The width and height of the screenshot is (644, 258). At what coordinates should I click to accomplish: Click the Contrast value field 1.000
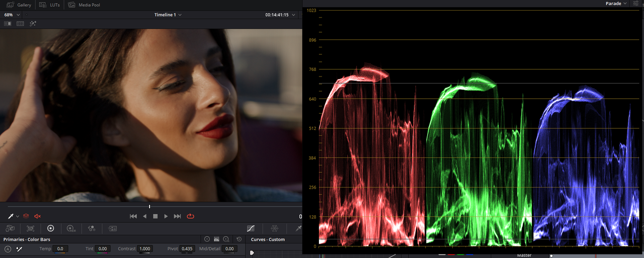click(x=145, y=249)
